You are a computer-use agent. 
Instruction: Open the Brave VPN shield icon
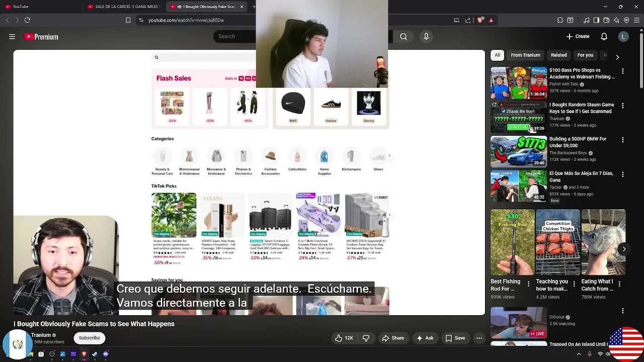point(626,20)
